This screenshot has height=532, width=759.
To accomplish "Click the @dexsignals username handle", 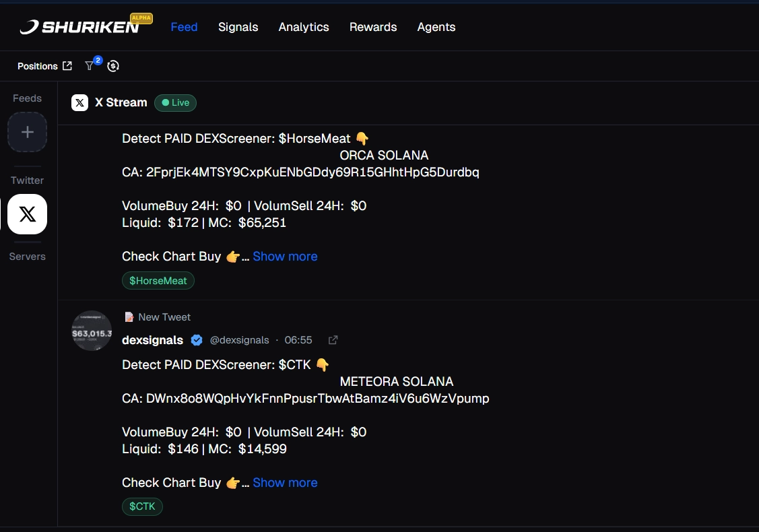I will (240, 340).
